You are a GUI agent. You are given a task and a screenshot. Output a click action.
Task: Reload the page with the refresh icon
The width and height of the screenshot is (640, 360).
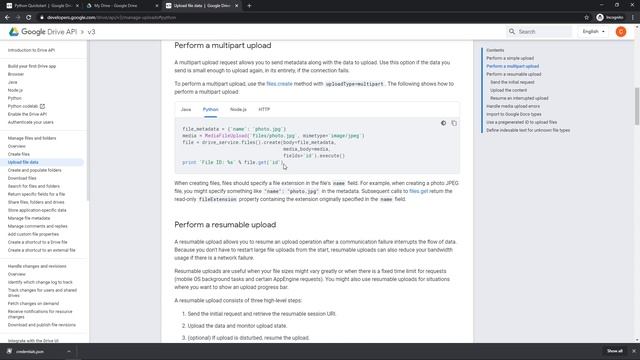tap(29, 18)
